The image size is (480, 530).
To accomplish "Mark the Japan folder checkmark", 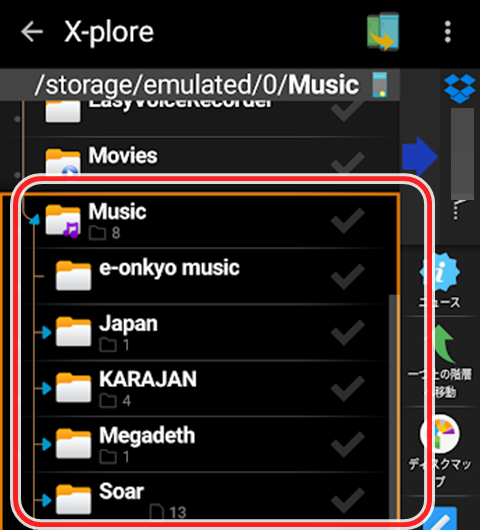I will coord(348,333).
